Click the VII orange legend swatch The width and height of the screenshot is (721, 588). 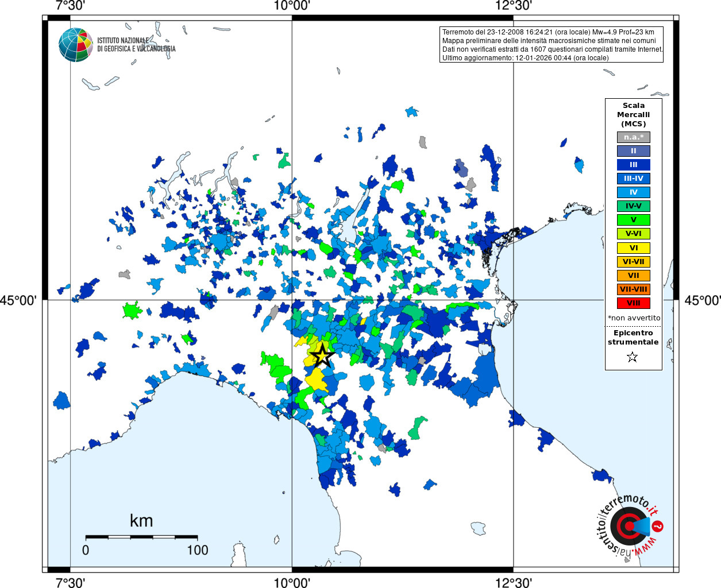coord(634,276)
